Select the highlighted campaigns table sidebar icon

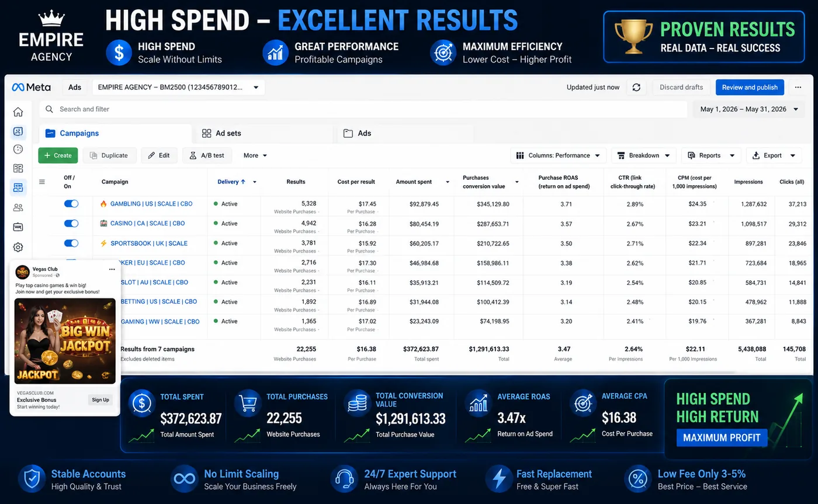pyautogui.click(x=18, y=187)
